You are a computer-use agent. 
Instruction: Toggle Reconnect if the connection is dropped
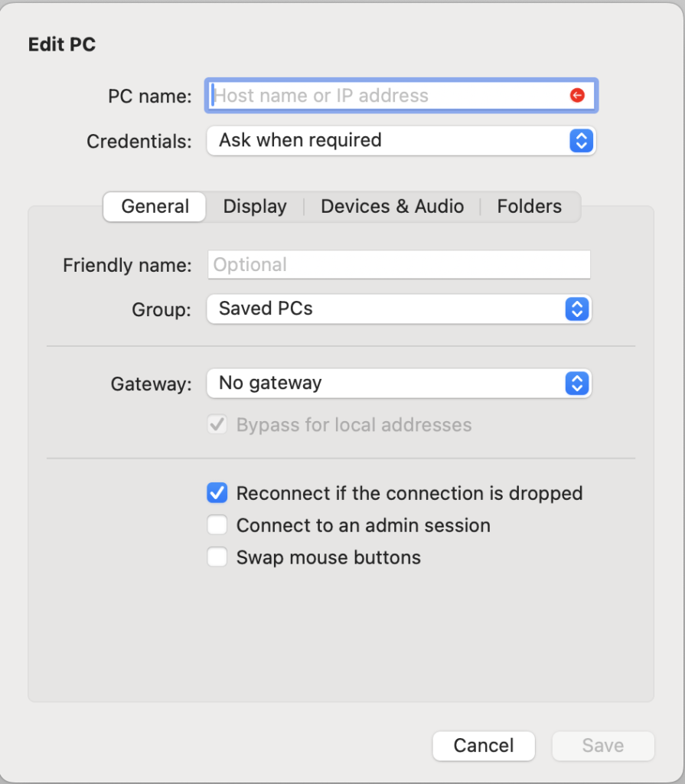(217, 493)
